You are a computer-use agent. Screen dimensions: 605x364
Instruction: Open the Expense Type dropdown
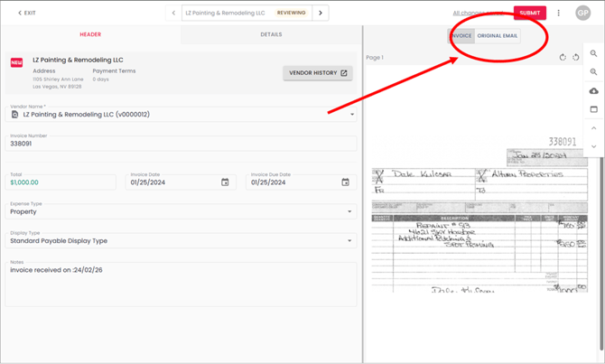point(349,212)
